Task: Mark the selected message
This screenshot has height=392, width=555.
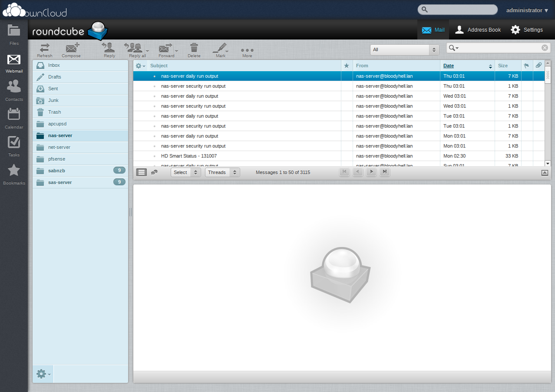Action: click(x=221, y=50)
